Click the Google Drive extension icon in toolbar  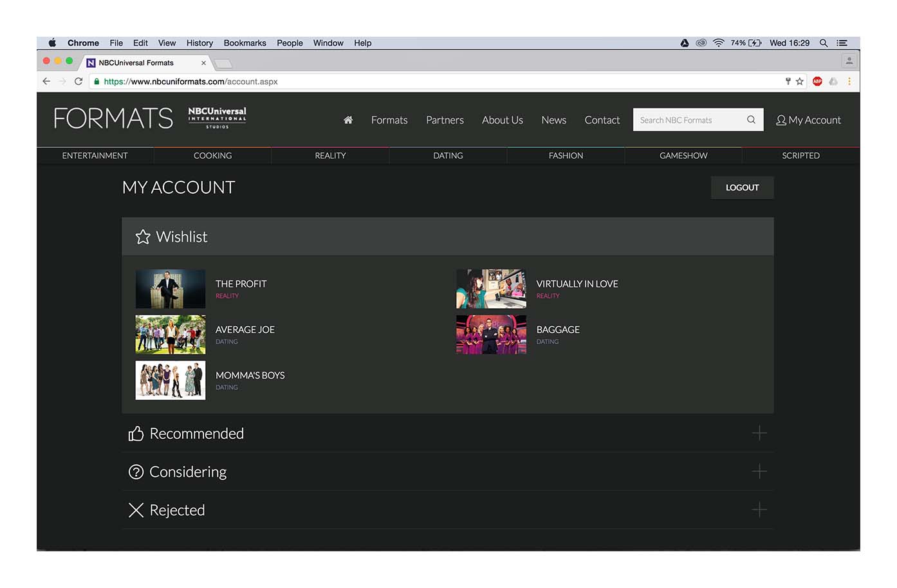pyautogui.click(x=833, y=81)
